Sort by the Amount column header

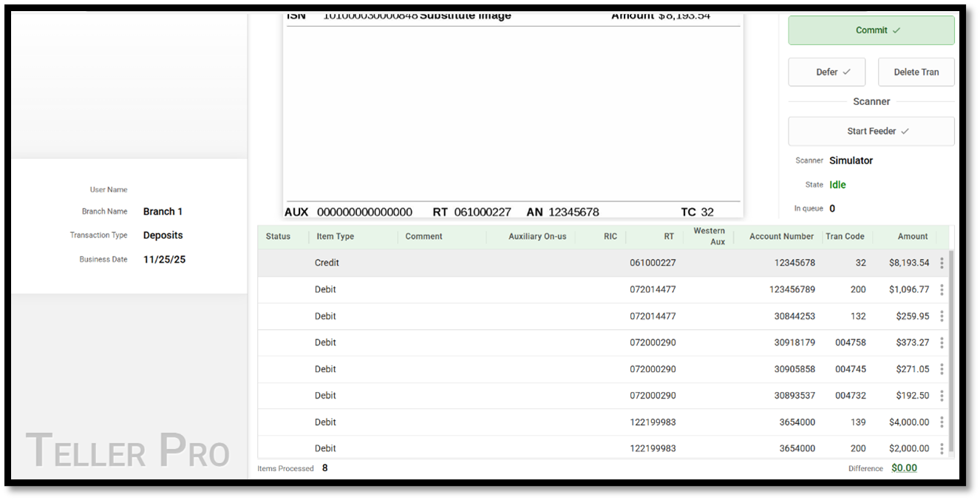point(912,237)
